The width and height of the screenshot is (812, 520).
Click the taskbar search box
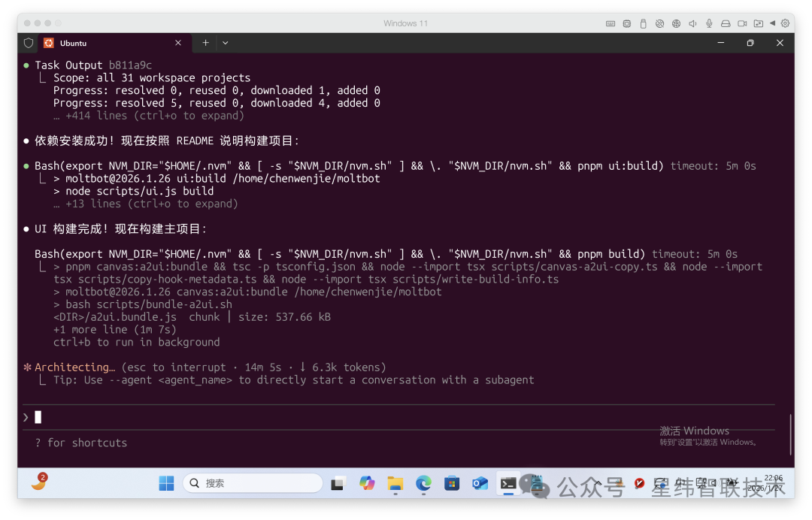point(253,483)
